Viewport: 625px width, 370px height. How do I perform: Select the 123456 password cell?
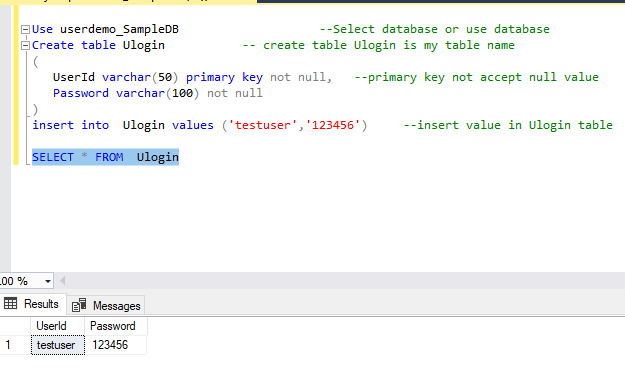[116, 345]
